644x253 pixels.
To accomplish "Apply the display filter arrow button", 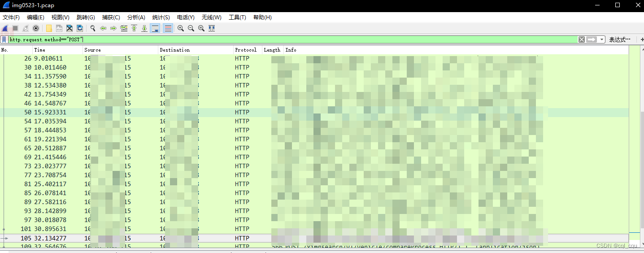I will (x=592, y=39).
